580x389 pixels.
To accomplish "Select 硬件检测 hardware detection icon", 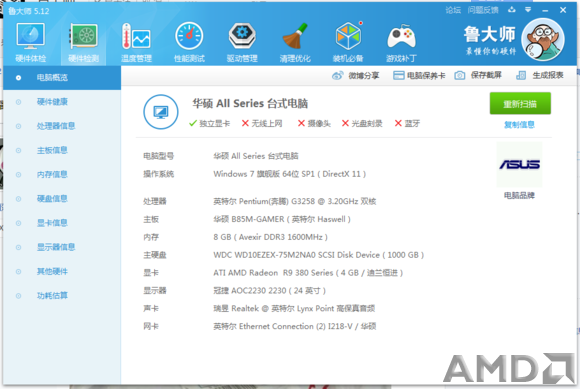I will tap(84, 42).
